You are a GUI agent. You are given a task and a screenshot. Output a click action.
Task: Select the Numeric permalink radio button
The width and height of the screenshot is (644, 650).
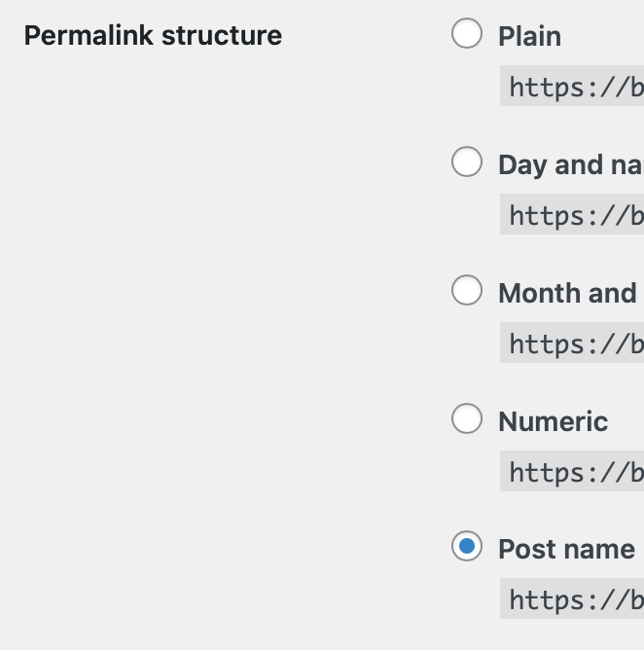[x=467, y=418]
